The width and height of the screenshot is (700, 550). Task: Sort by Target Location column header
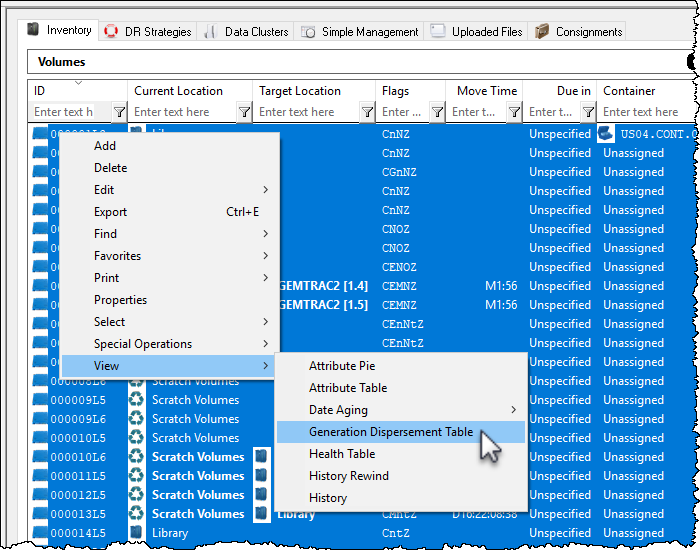[x=314, y=91]
